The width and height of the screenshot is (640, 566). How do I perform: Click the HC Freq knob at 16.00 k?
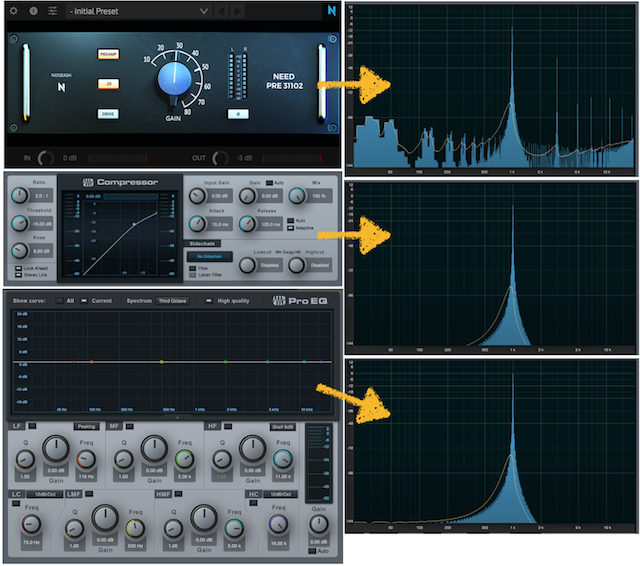[x=278, y=524]
